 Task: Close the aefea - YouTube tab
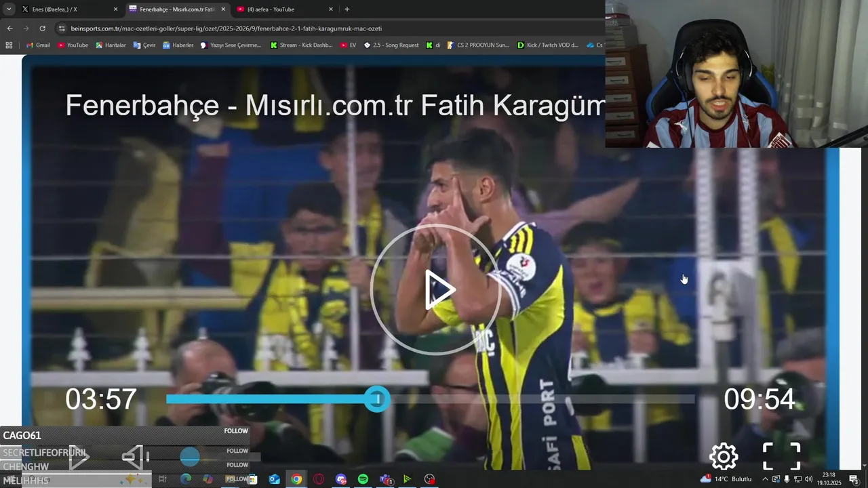pyautogui.click(x=331, y=9)
